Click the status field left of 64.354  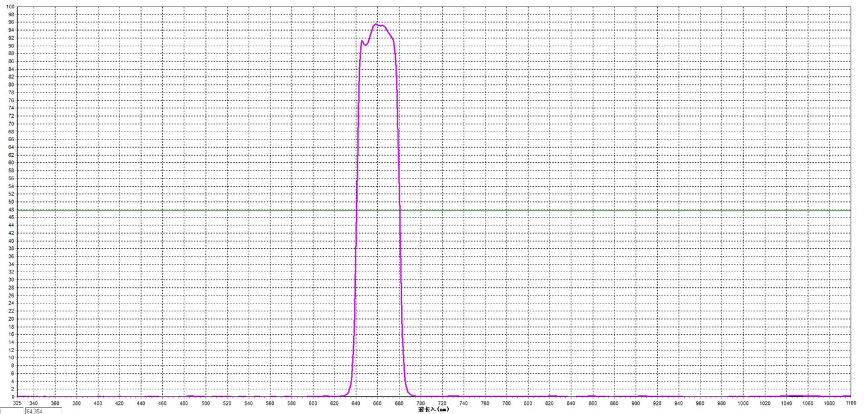pos(11,411)
